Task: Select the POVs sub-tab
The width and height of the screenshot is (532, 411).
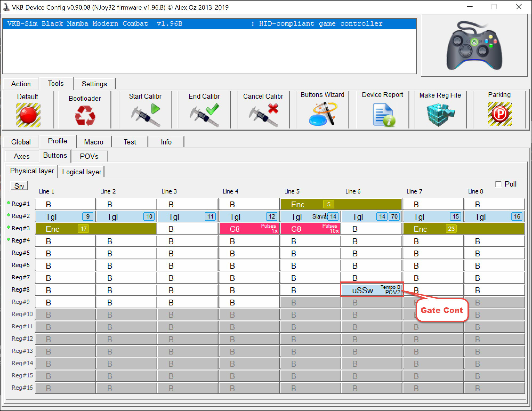Action: point(89,156)
